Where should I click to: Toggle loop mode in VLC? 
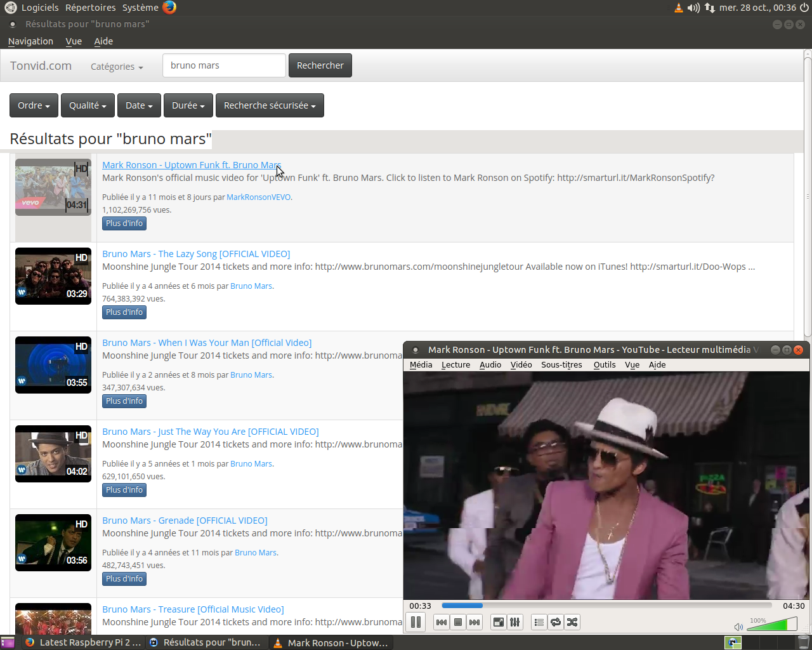[556, 622]
